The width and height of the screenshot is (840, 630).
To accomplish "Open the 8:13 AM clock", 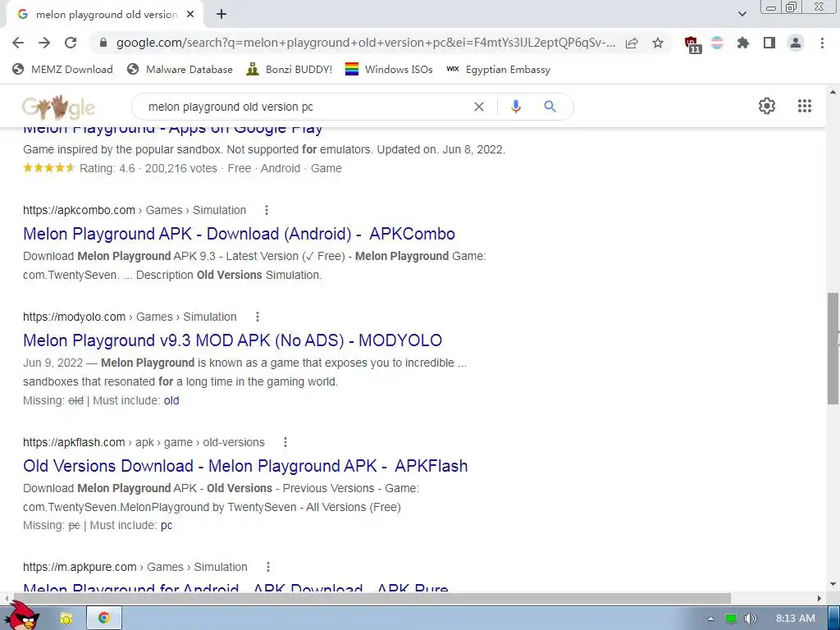I will (x=796, y=619).
